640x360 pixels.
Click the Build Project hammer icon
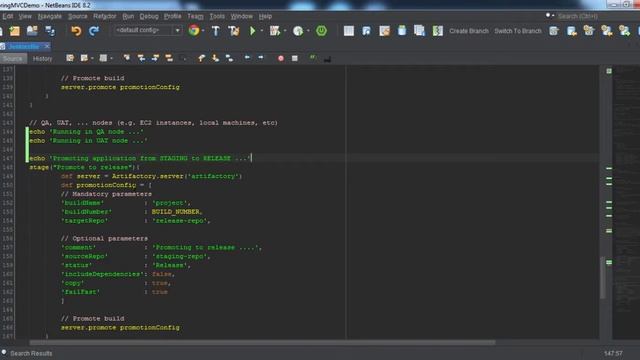click(x=216, y=31)
